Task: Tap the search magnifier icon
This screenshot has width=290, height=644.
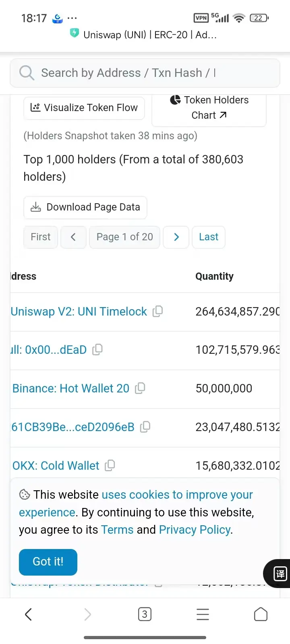Action: (x=27, y=73)
